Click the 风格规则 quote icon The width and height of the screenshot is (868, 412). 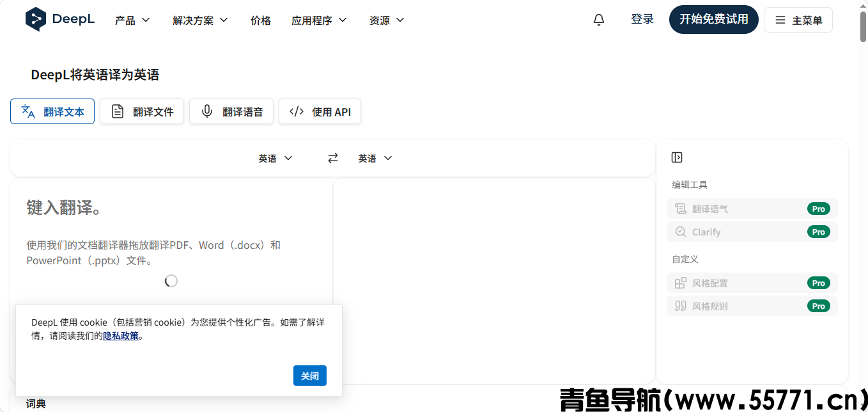tap(681, 306)
